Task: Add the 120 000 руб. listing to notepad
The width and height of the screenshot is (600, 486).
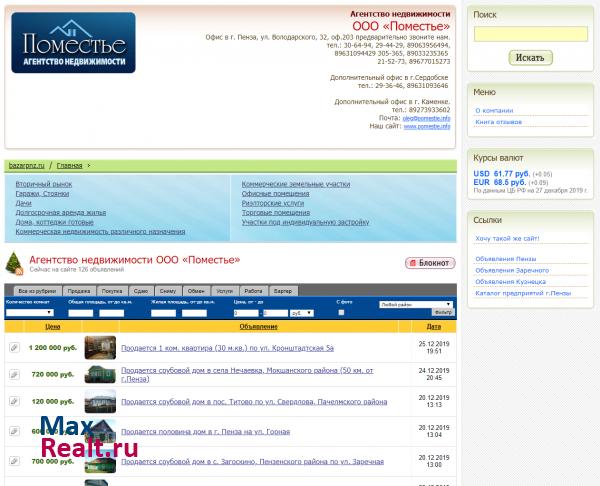Action: 14,401
